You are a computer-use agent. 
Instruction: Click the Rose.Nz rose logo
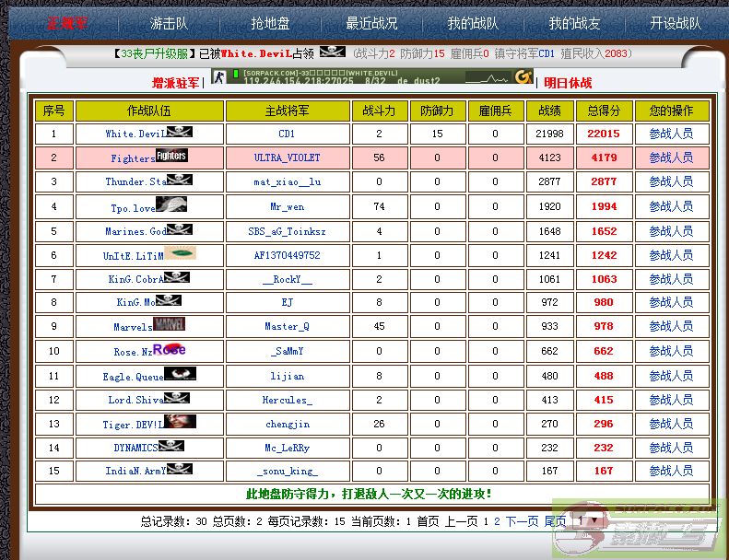coord(169,349)
